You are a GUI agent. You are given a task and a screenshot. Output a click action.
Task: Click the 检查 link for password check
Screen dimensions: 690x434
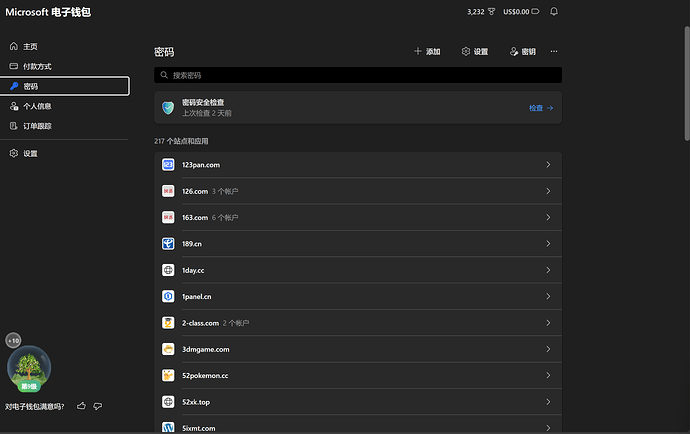[541, 108]
